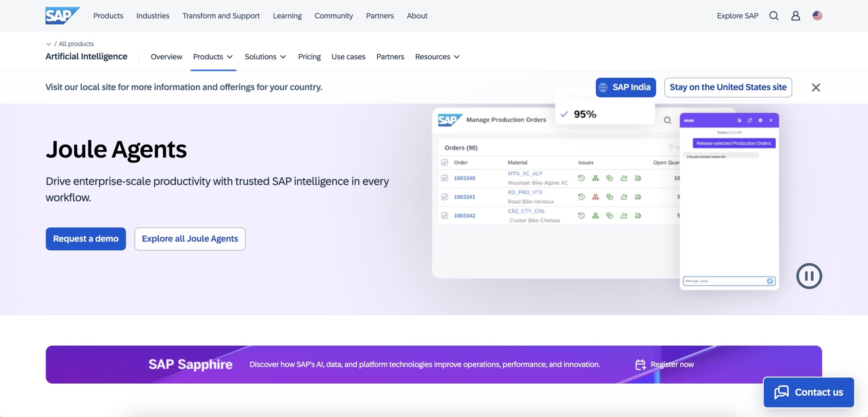Click the Register now calendar icon
Image resolution: width=868 pixels, height=417 pixels.
(640, 364)
